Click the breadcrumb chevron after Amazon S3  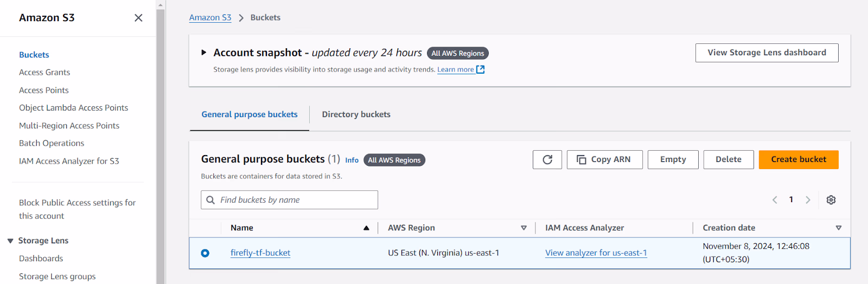click(241, 18)
